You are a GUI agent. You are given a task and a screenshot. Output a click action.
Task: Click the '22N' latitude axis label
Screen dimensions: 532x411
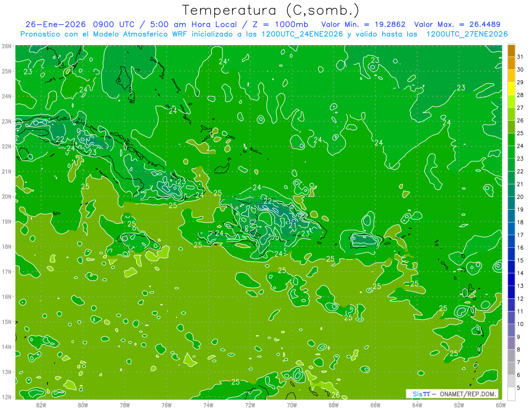point(7,146)
